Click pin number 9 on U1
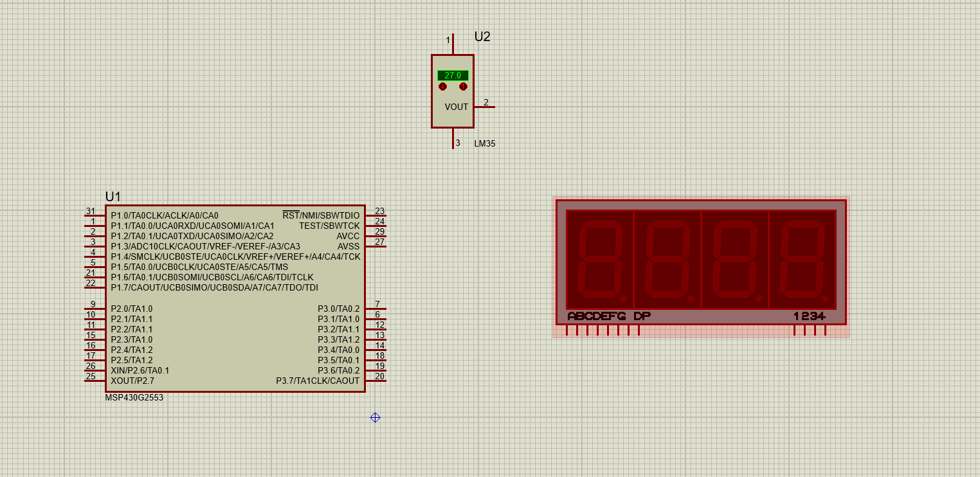Image resolution: width=980 pixels, height=477 pixels. 93,305
